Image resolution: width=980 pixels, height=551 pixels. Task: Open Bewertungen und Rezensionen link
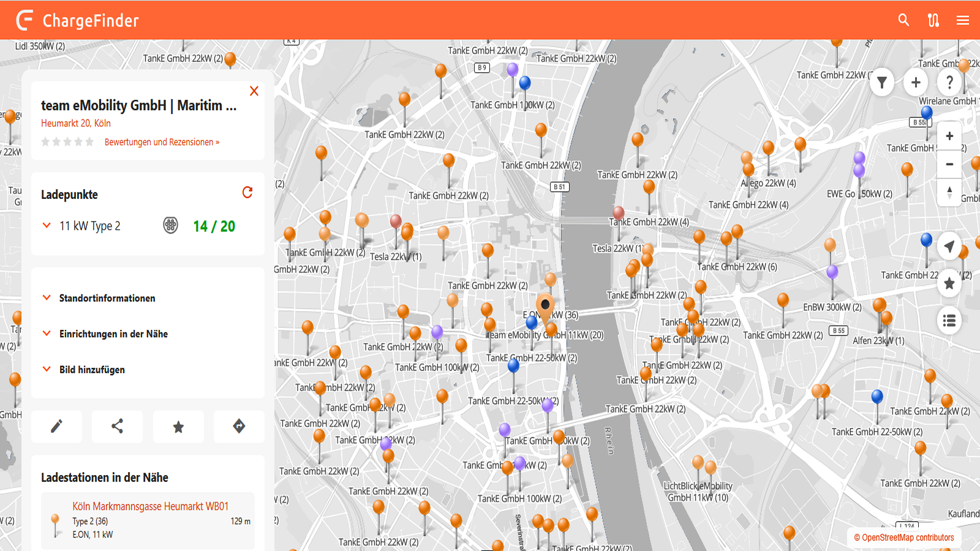pos(162,142)
